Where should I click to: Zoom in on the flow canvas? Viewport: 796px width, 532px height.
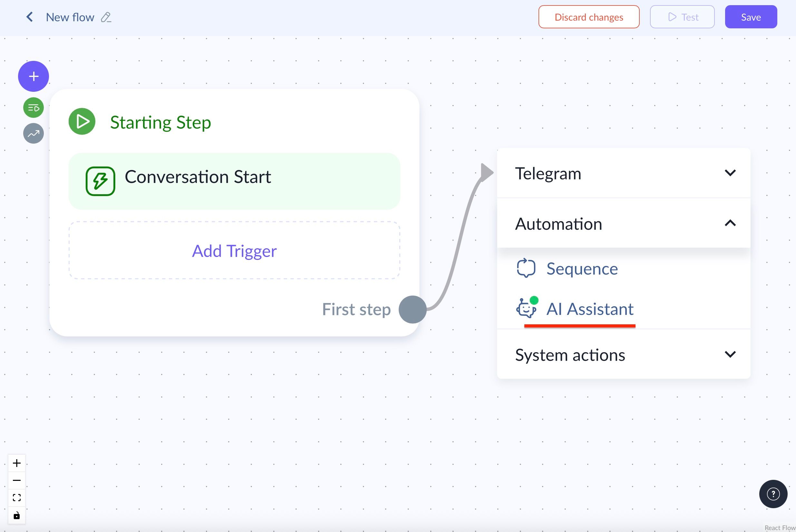17,463
